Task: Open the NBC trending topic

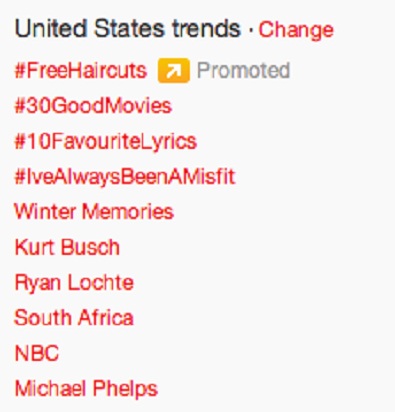Action: tap(37, 353)
